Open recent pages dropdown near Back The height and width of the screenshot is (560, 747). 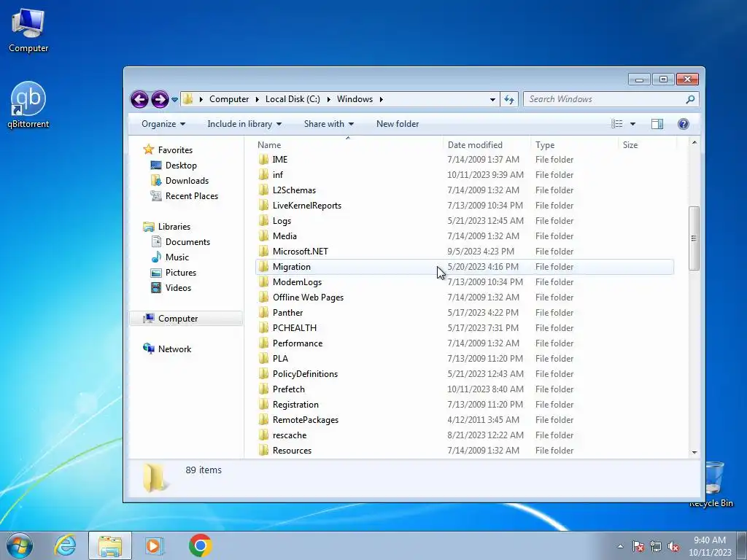point(174,99)
